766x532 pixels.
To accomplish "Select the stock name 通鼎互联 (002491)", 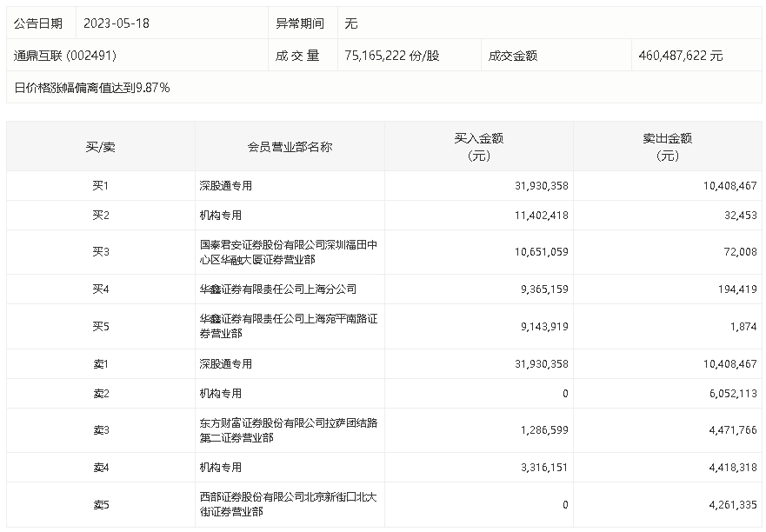I will pyautogui.click(x=65, y=56).
